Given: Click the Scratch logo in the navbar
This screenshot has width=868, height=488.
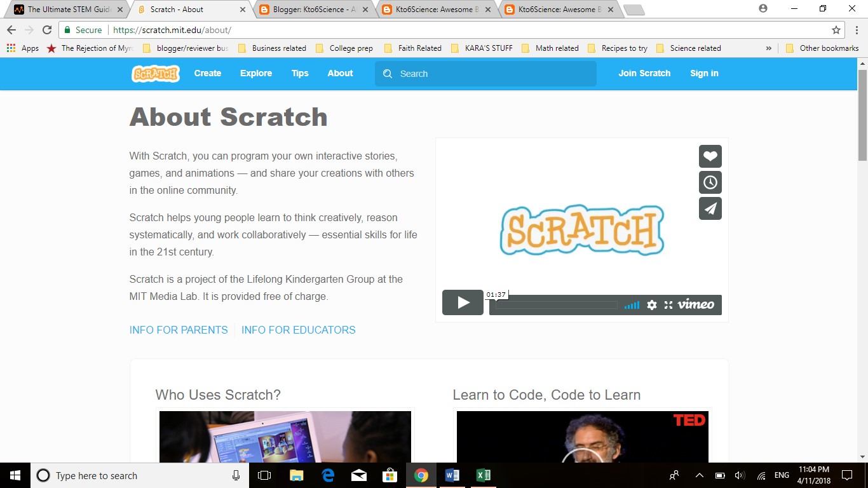Looking at the screenshot, I should [x=155, y=74].
